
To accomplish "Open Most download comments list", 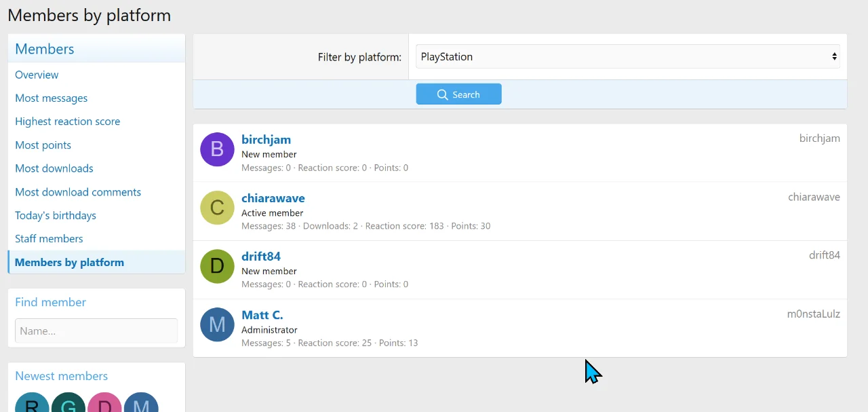I will point(78,192).
